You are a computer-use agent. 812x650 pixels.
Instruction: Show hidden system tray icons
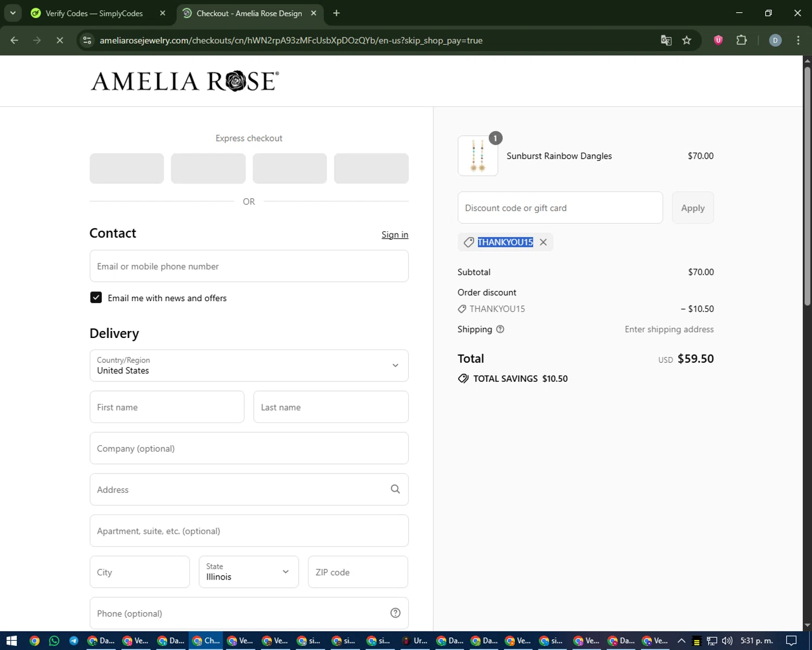[x=682, y=641]
